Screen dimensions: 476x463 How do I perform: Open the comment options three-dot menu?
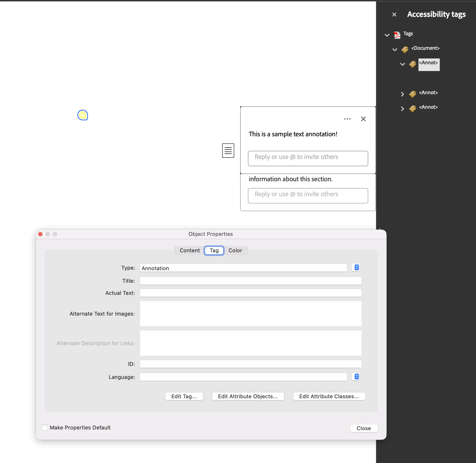point(347,119)
